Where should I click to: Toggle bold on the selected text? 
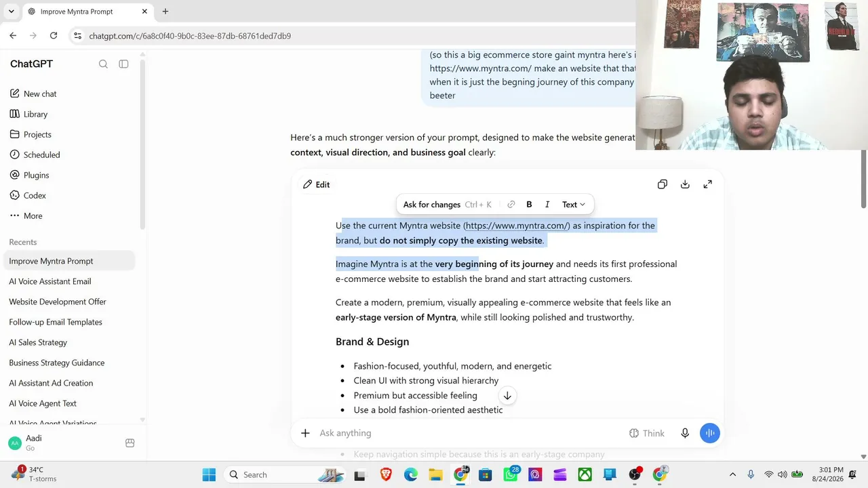pyautogui.click(x=529, y=205)
